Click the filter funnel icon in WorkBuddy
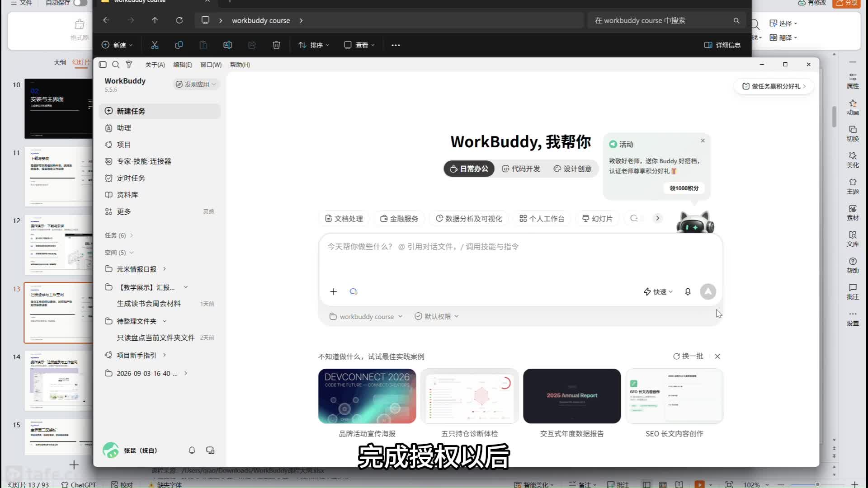868x488 pixels. (x=129, y=65)
